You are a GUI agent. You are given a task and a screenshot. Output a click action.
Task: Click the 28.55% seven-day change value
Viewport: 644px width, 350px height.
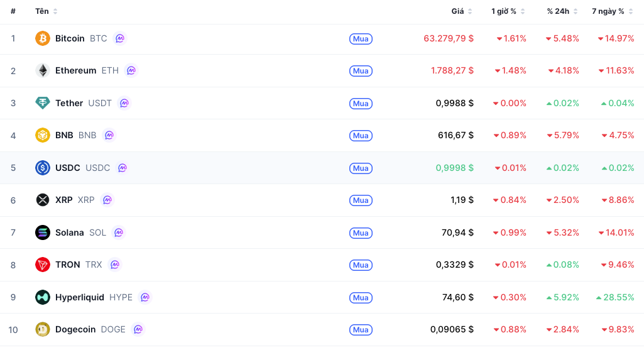[x=615, y=297]
